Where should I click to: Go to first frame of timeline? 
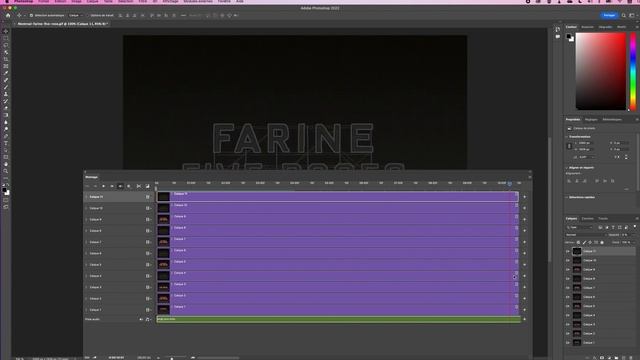pyautogui.click(x=87, y=186)
